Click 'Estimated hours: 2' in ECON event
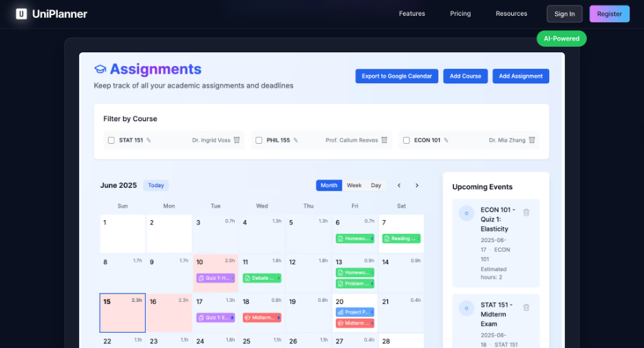The image size is (644, 348). click(493, 273)
